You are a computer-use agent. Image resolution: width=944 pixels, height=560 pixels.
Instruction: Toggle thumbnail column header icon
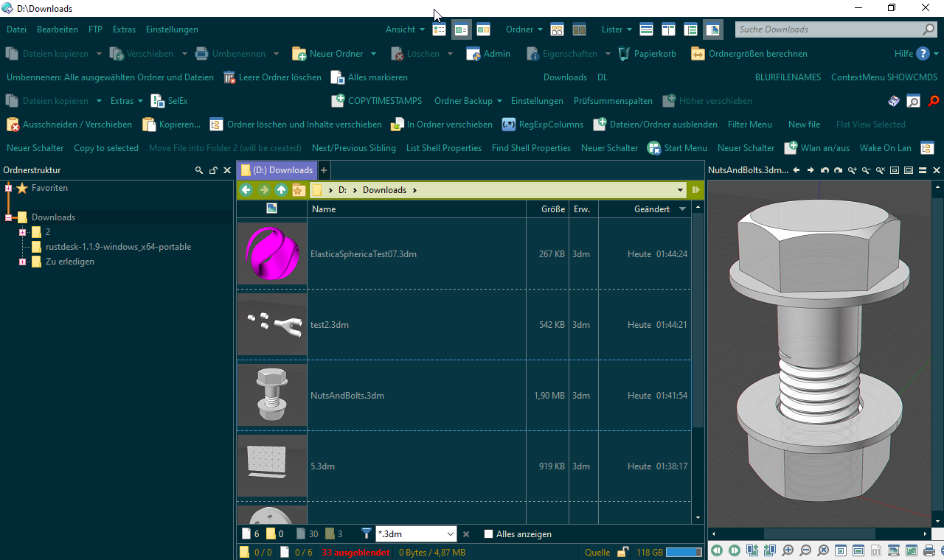click(x=271, y=209)
